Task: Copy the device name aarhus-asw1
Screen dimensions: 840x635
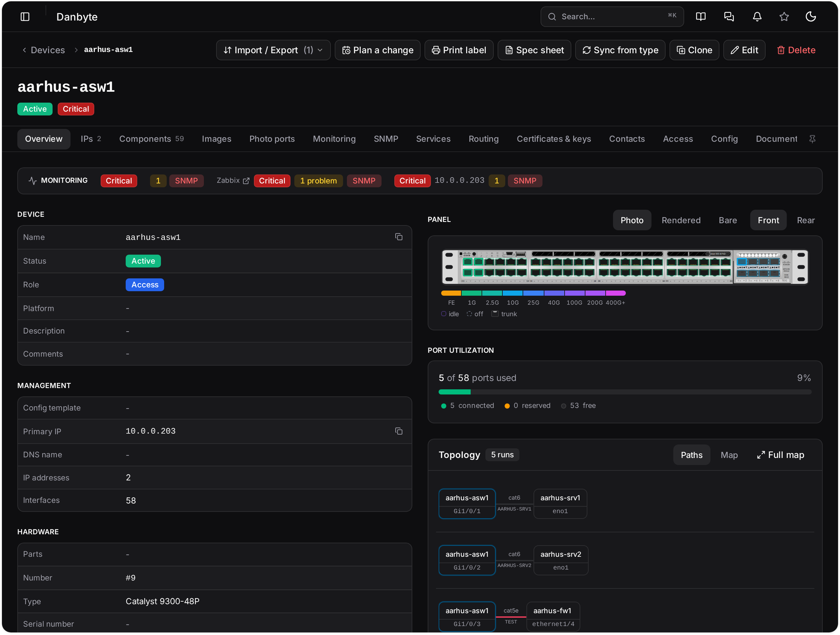Action: tap(399, 237)
